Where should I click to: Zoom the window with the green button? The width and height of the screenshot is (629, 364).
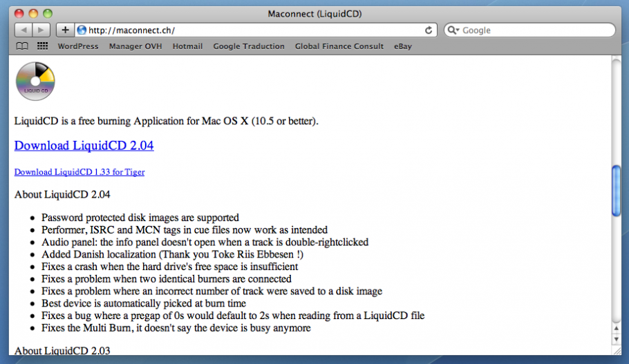[x=48, y=14]
